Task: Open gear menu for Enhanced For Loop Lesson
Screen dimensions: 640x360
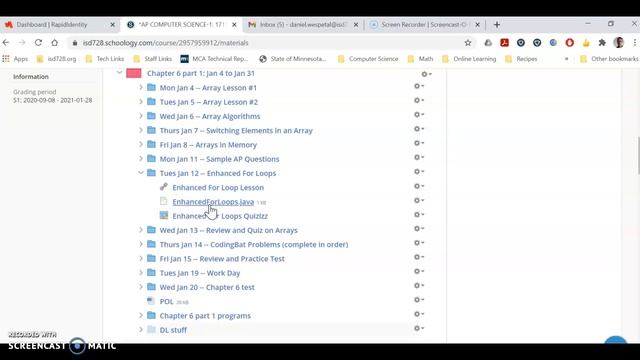Action: point(419,186)
